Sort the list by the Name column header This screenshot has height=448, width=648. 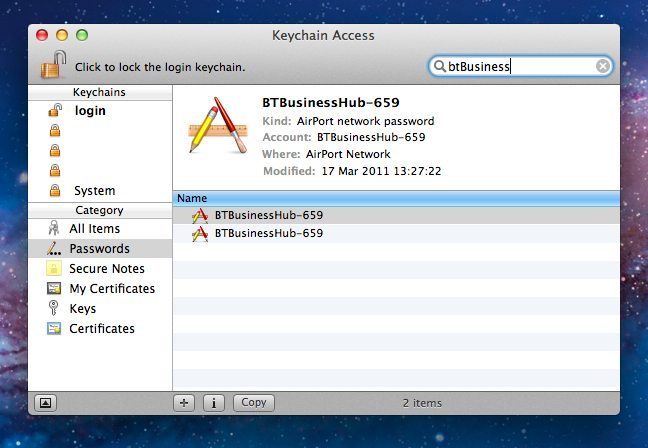click(x=396, y=198)
